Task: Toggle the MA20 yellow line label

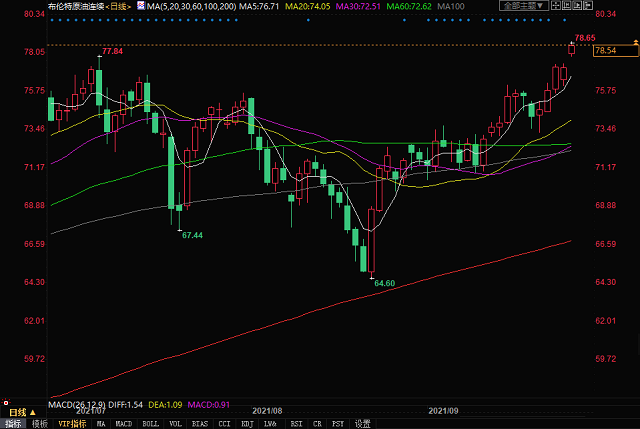Action: tap(307, 6)
